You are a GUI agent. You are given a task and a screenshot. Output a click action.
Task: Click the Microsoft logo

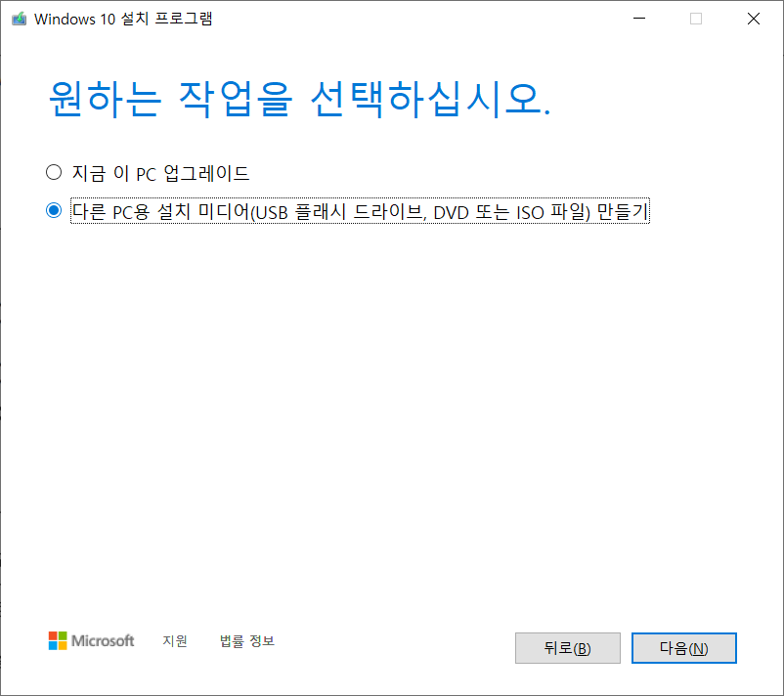click(91, 640)
